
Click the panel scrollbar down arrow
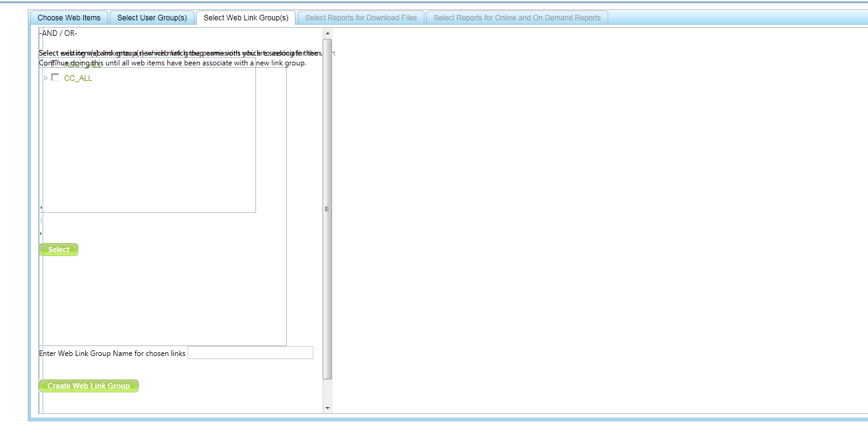(328, 408)
